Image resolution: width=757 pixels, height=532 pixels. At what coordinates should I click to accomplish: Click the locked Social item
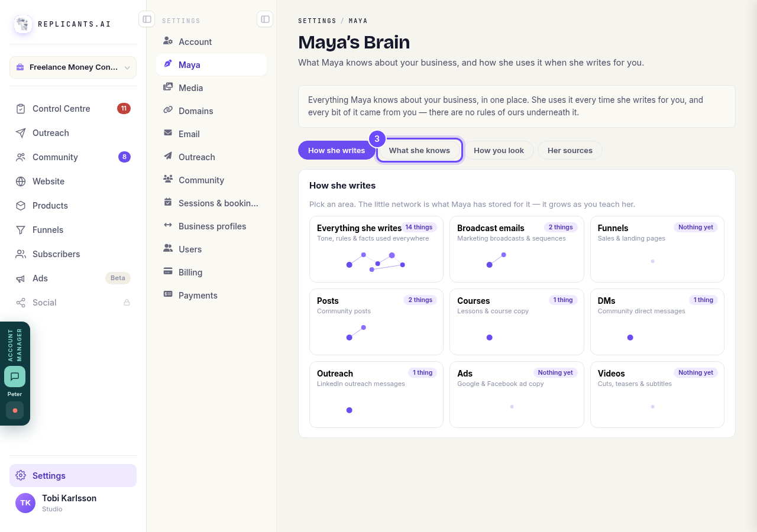73,303
